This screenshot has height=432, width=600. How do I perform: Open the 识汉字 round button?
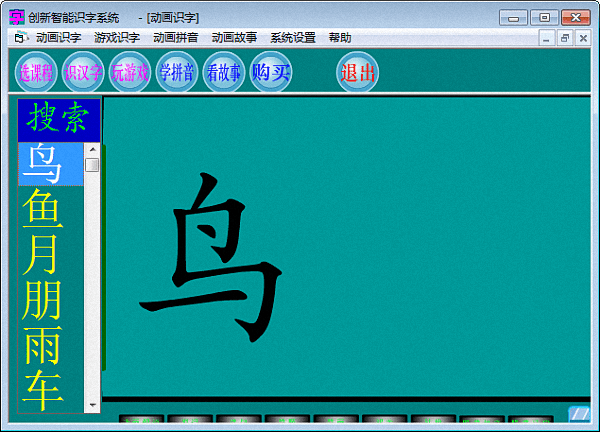pos(83,72)
